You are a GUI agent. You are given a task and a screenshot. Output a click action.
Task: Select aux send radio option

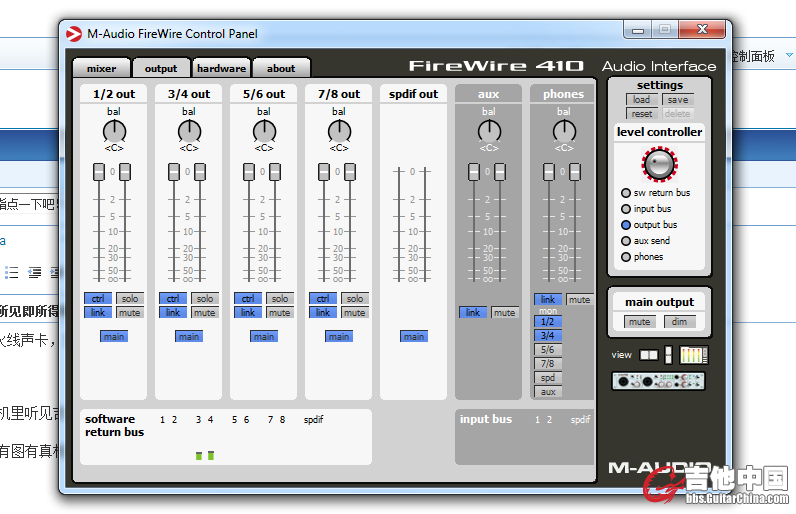626,241
